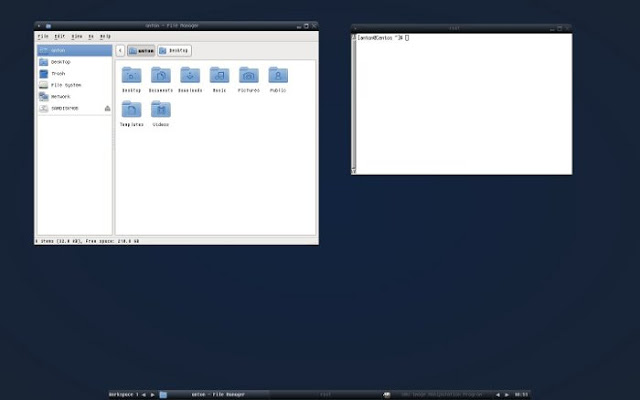Screen dimensions: 640x400
Task: Activate the anton - File Manager taskbar button
Action: pyautogui.click(x=214, y=395)
